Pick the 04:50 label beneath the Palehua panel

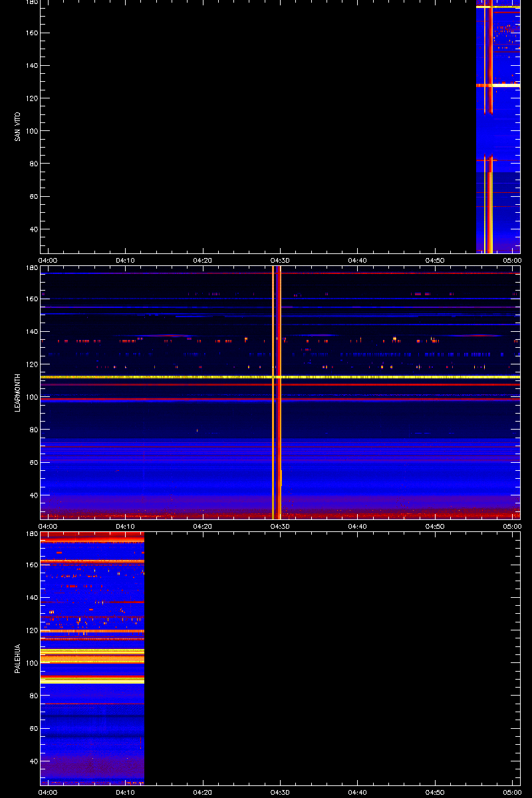click(x=435, y=792)
